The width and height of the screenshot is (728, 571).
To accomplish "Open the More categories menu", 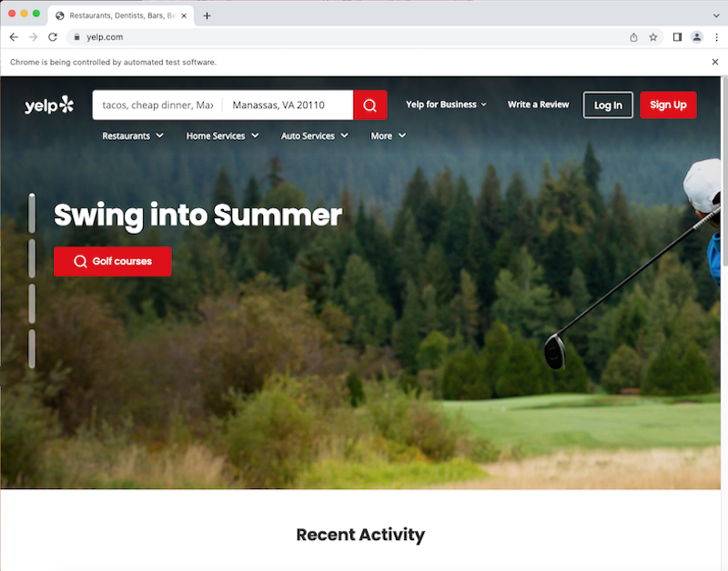I will click(389, 135).
